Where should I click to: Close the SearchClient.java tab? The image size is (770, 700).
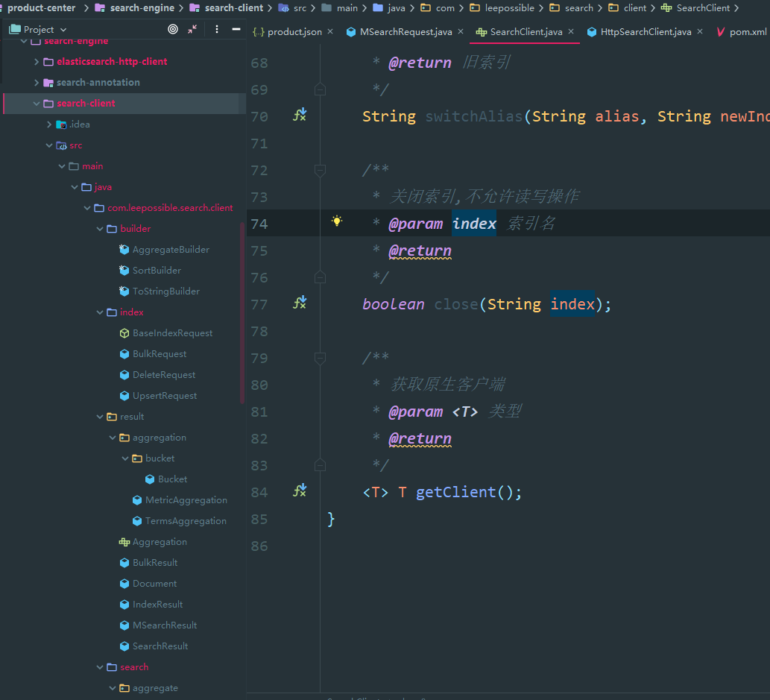tap(571, 32)
